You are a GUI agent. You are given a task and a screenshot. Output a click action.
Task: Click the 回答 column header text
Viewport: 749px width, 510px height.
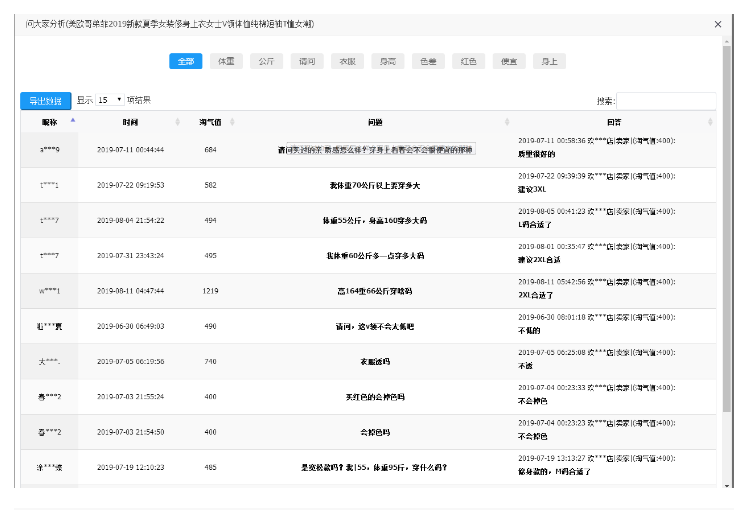click(x=614, y=122)
